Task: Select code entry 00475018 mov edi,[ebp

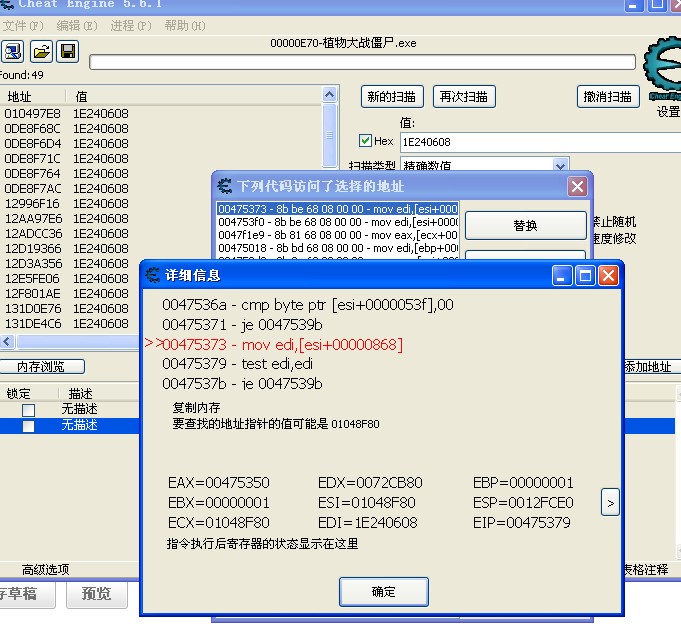Action: pyautogui.click(x=337, y=248)
